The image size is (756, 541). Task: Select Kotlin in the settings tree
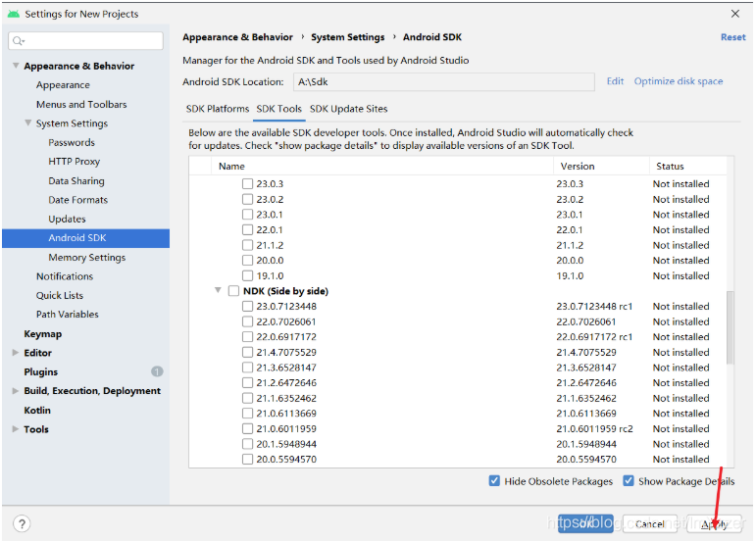coord(37,410)
